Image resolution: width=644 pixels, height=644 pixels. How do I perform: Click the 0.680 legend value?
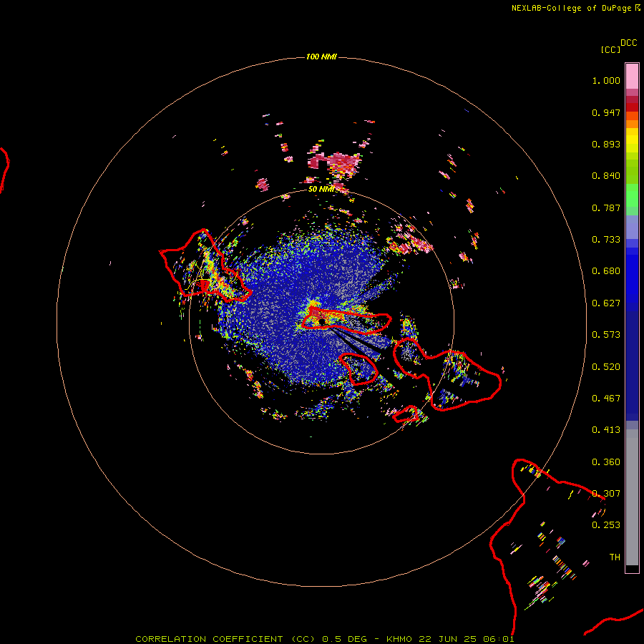(606, 271)
